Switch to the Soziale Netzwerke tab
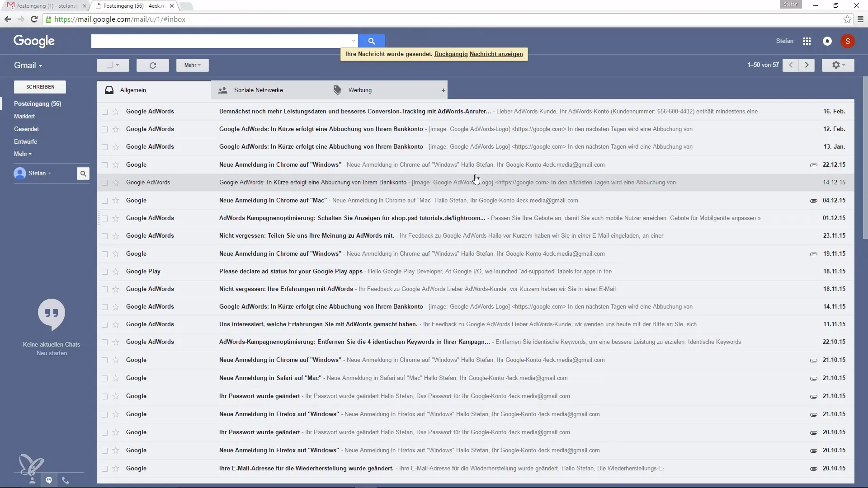 pos(268,90)
